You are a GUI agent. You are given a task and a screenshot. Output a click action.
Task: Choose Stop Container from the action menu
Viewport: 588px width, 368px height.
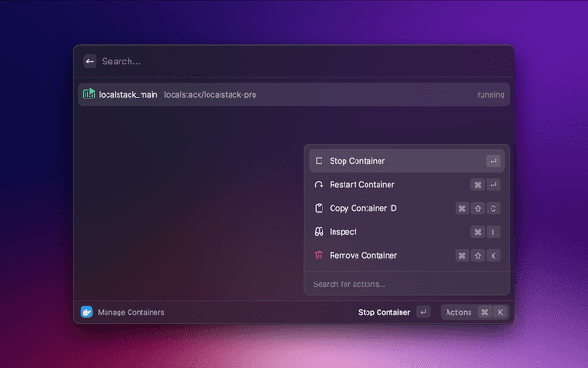click(x=357, y=161)
